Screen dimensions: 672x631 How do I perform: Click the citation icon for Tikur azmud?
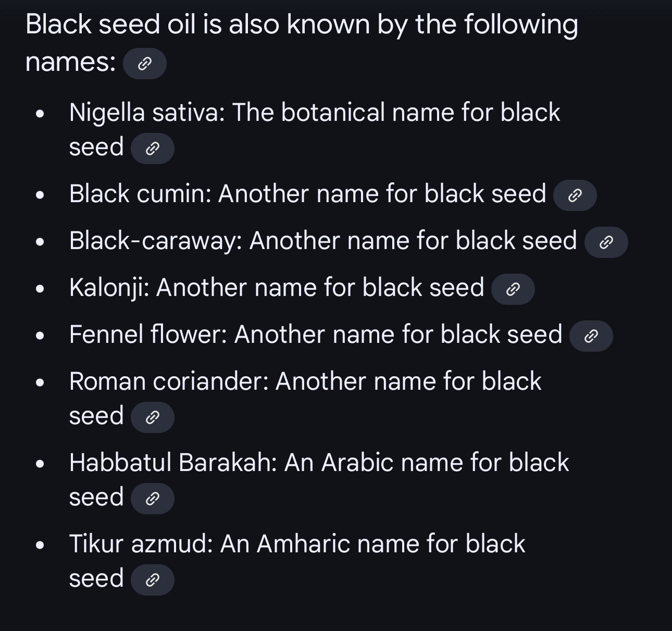153,579
